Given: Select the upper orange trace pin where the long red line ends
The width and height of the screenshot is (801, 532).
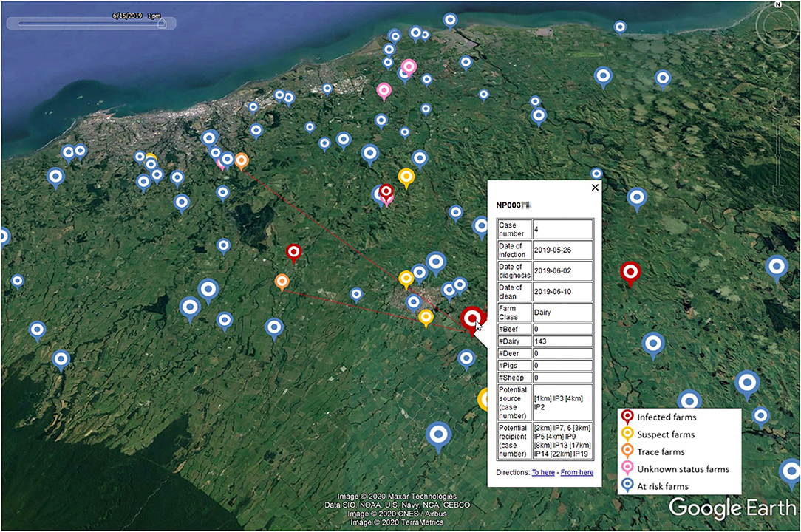Looking at the screenshot, I should coord(242,161).
